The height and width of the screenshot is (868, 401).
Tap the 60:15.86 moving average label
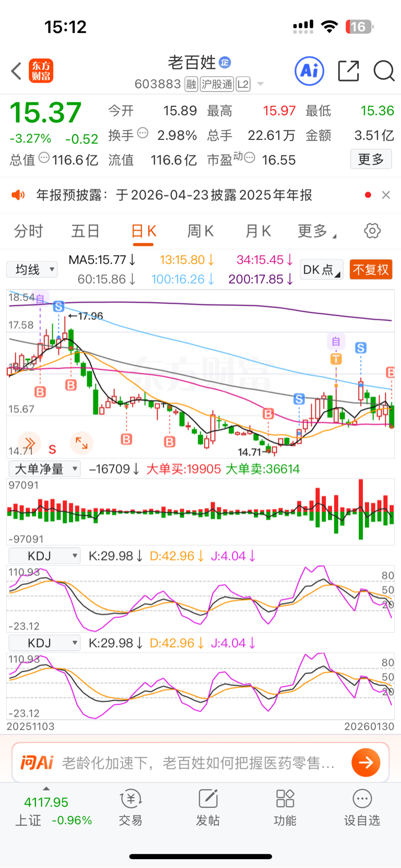[107, 279]
